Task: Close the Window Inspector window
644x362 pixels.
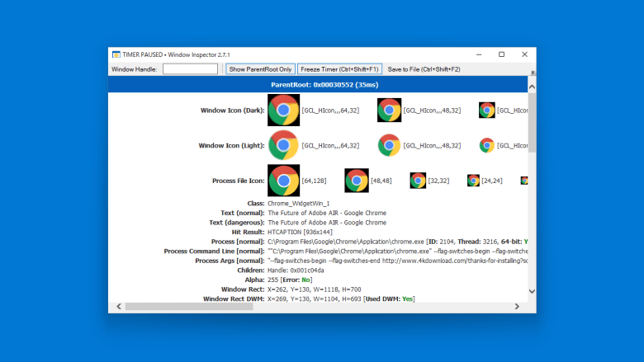Action: click(x=524, y=54)
